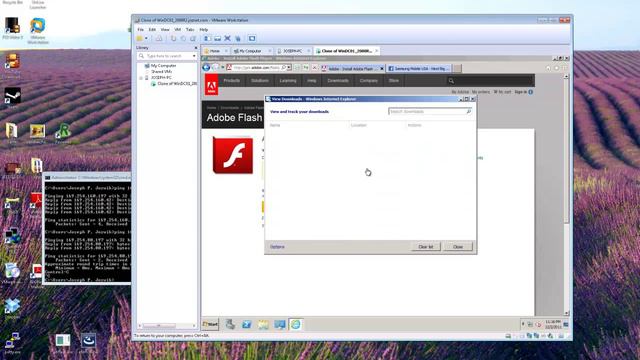The image size is (640, 360).
Task: Click the VMware console view toolbar icon
Action: 252,38
